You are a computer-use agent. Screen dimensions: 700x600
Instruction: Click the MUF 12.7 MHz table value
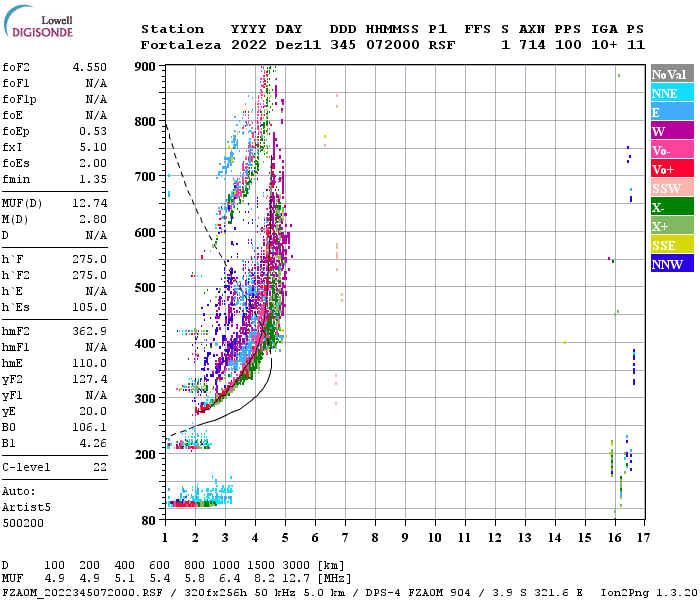point(296,579)
